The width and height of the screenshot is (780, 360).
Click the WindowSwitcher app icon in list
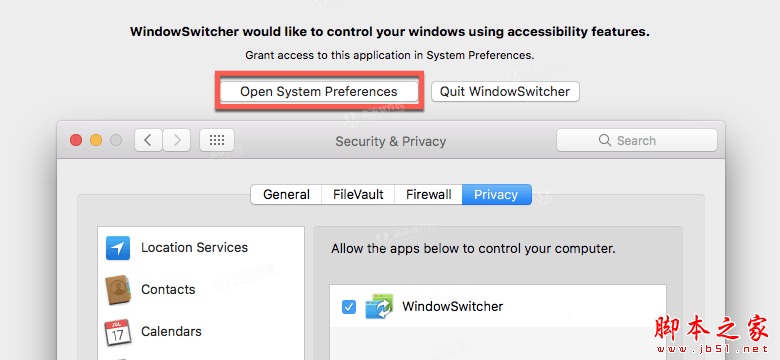(x=380, y=306)
